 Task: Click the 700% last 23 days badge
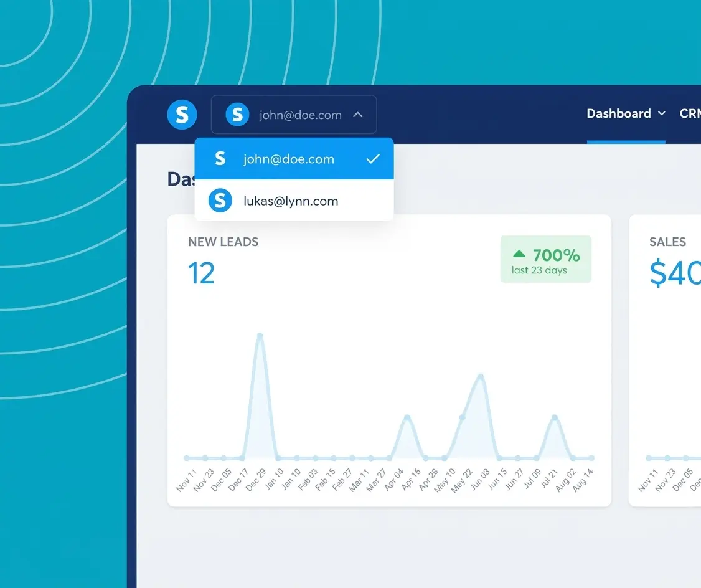coord(546,259)
